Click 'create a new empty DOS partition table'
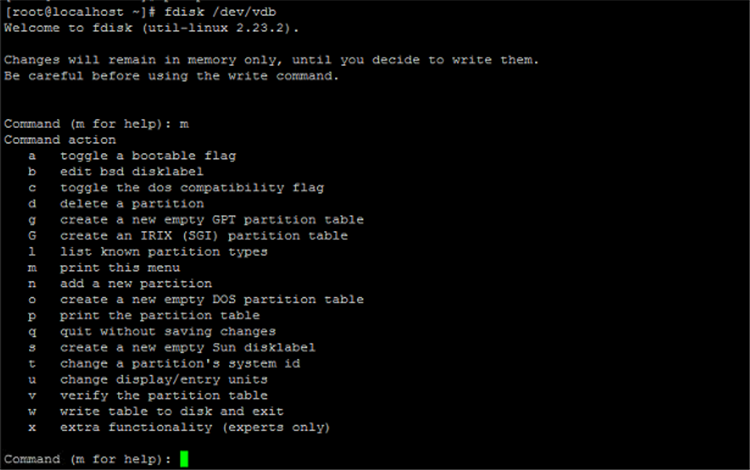Viewport: 750px width, 470px height. (211, 300)
